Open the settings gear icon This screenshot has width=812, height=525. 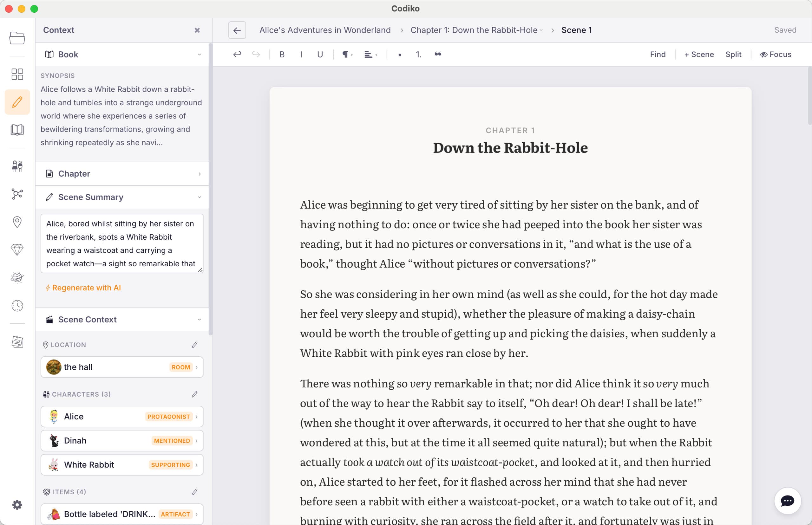pos(17,504)
